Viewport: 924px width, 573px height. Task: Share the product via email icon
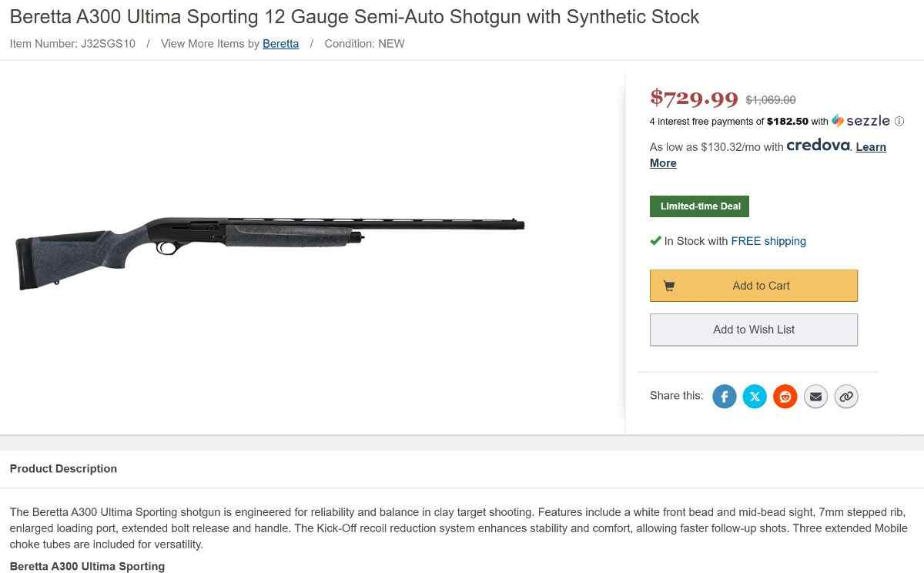[815, 397]
